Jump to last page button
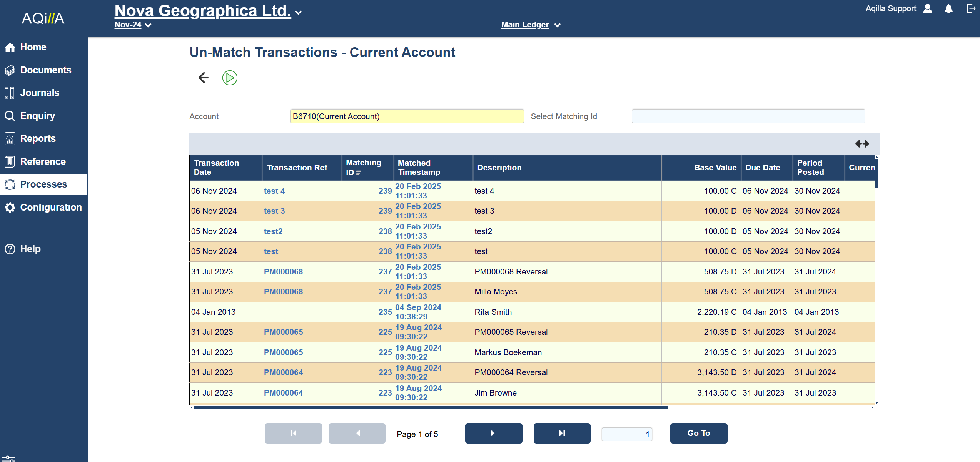 pos(562,433)
